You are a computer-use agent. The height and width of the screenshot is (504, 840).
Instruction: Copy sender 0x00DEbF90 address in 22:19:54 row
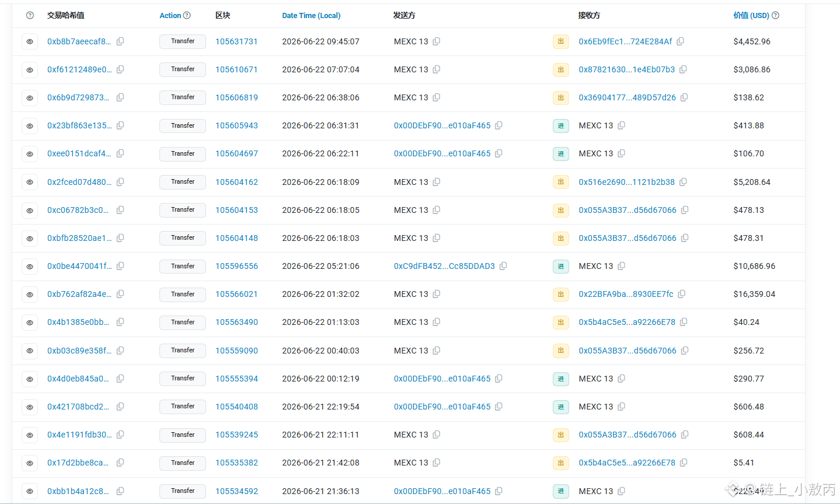coord(499,407)
